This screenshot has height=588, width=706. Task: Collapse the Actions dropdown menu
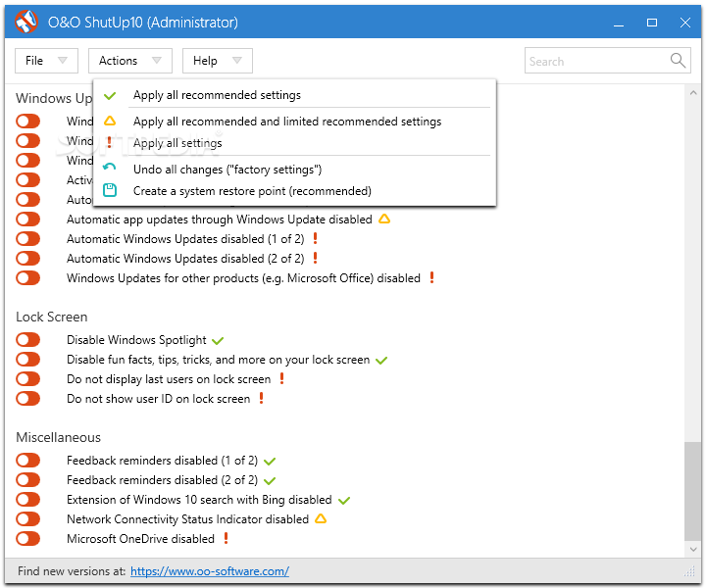[130, 61]
